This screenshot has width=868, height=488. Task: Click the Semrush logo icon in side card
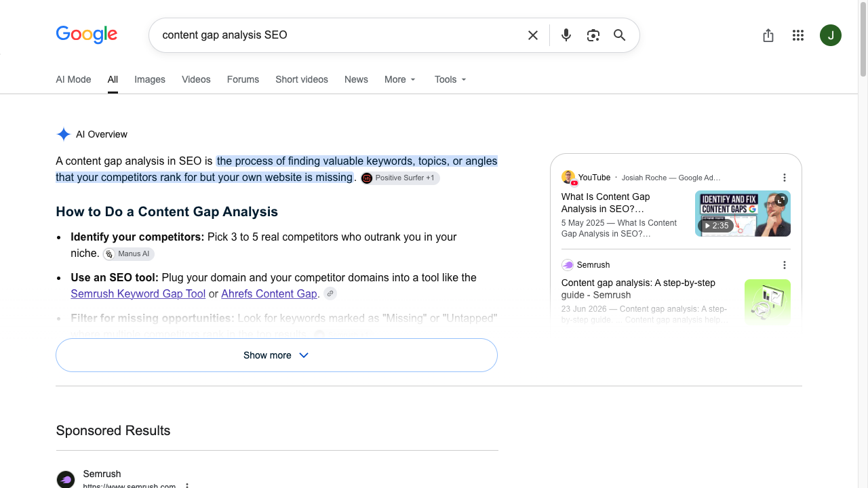(x=568, y=265)
